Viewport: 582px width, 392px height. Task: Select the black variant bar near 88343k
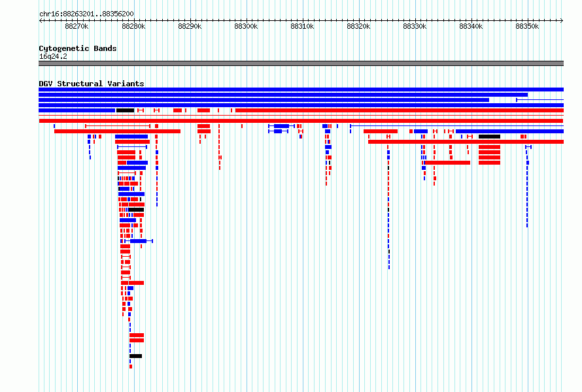489,137
